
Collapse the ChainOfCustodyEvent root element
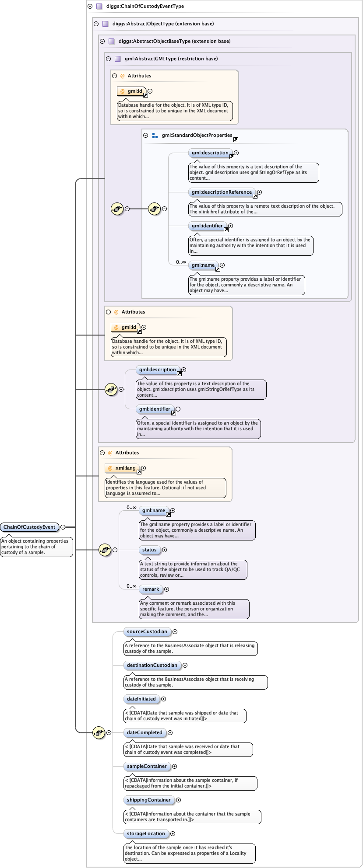point(63,527)
